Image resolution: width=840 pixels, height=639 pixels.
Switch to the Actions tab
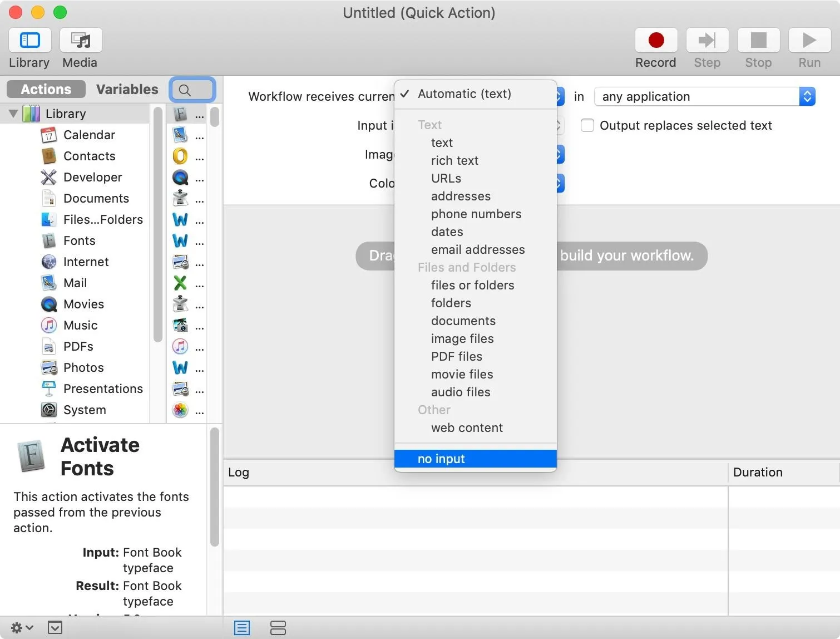[46, 89]
